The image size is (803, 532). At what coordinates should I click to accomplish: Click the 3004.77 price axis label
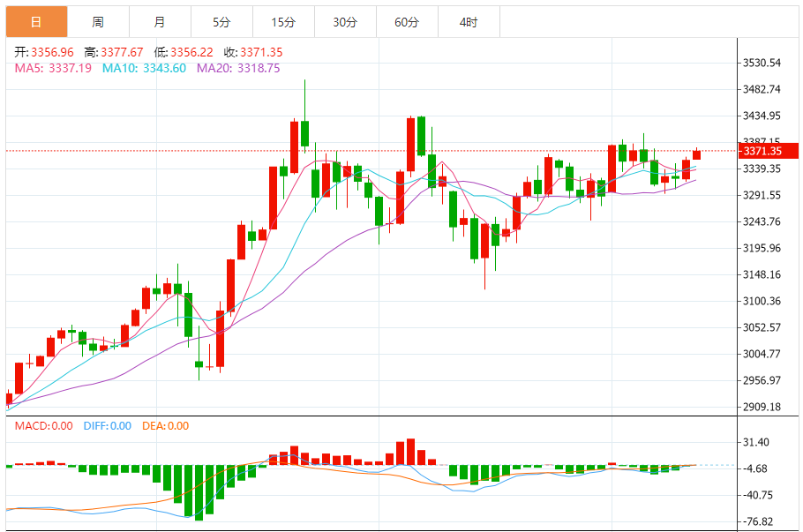click(x=762, y=354)
